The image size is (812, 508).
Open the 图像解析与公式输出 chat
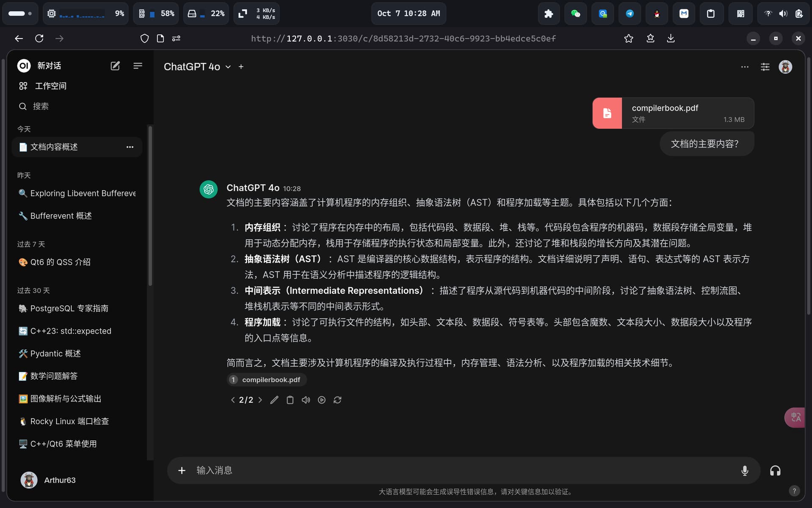point(77,399)
